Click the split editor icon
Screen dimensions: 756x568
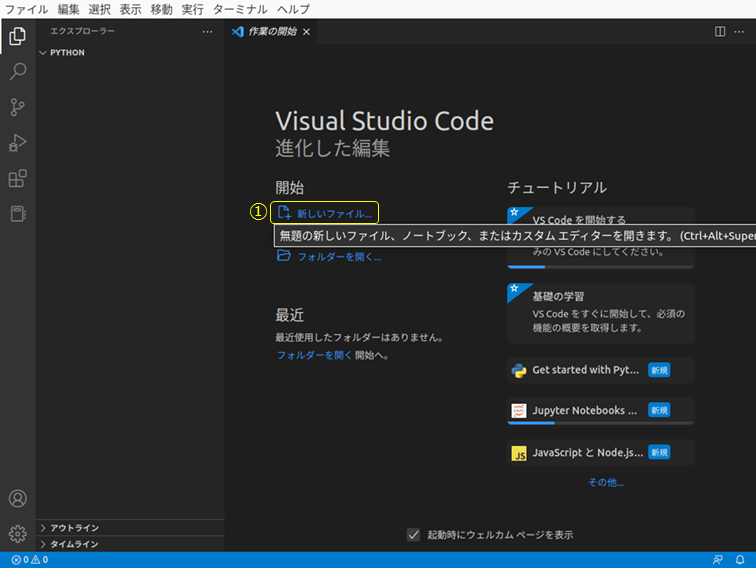click(719, 32)
